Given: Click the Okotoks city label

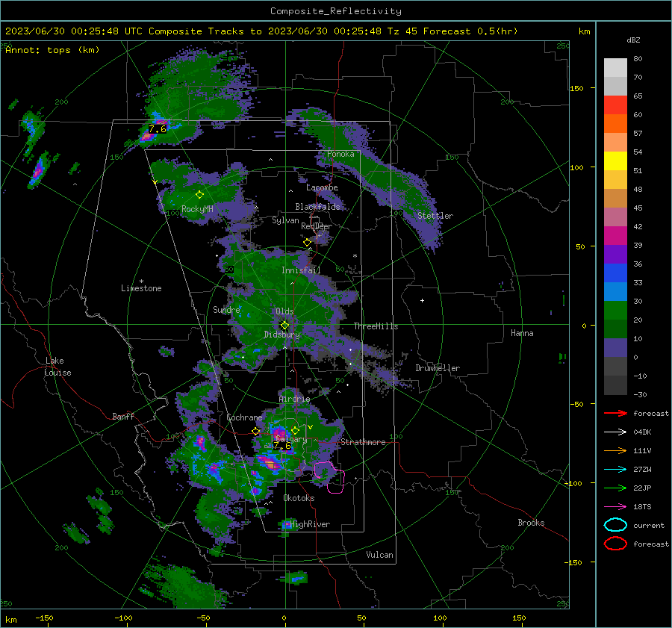Looking at the screenshot, I should [299, 498].
